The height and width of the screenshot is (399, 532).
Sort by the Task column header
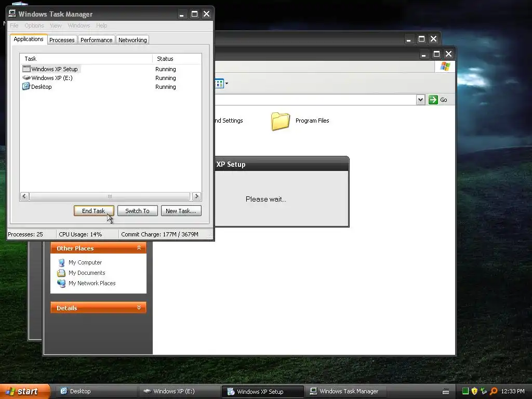[x=86, y=59]
